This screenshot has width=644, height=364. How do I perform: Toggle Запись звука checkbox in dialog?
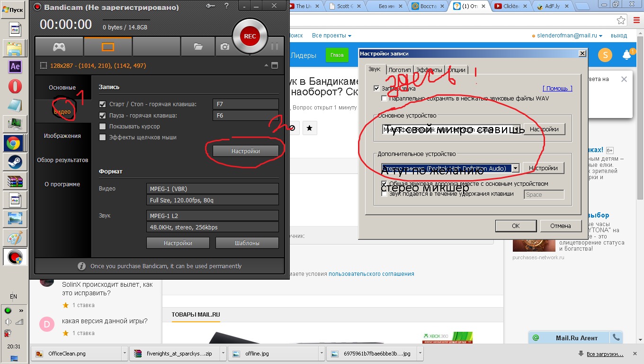376,88
